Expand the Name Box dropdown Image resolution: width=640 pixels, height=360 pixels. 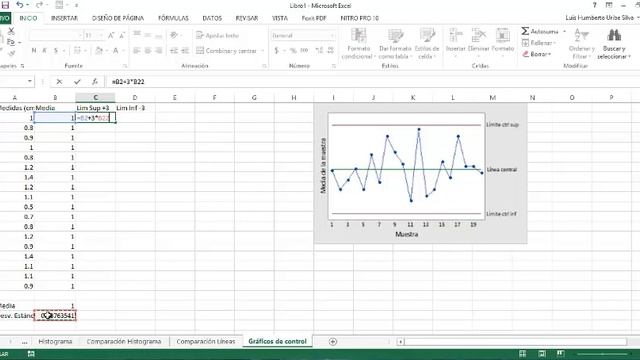pyautogui.click(x=29, y=82)
